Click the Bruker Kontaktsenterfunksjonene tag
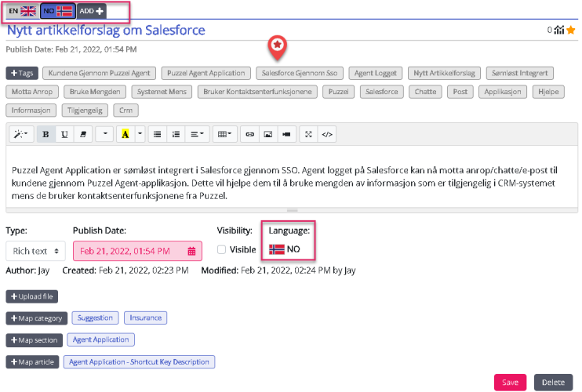Image resolution: width=582 pixels, height=392 pixels. [257, 92]
